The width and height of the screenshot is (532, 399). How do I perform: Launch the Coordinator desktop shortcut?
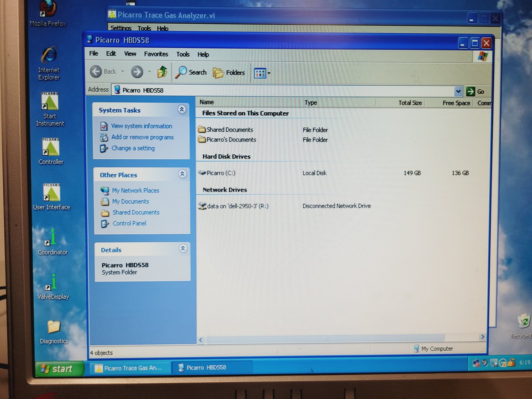pos(52,241)
